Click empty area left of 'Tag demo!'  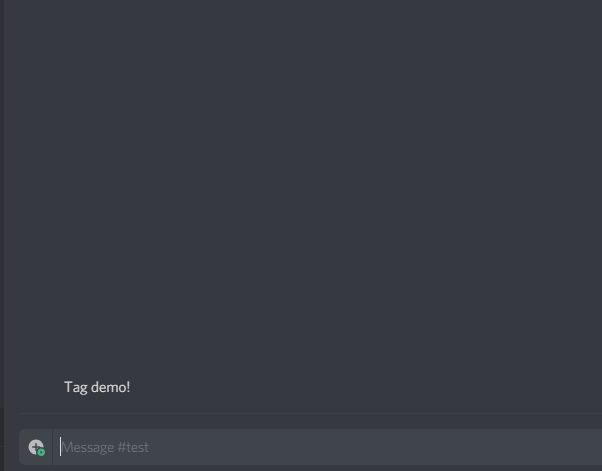(35, 387)
